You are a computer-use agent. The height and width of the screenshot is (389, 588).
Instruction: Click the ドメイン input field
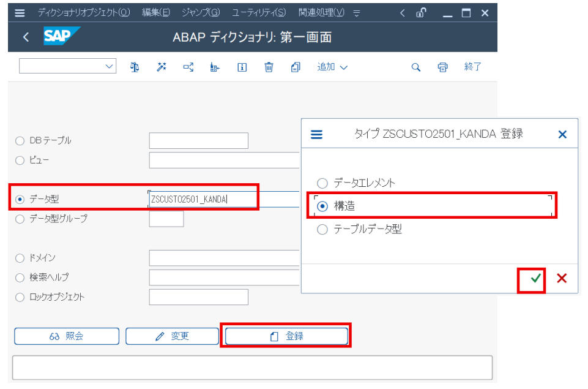(x=225, y=258)
